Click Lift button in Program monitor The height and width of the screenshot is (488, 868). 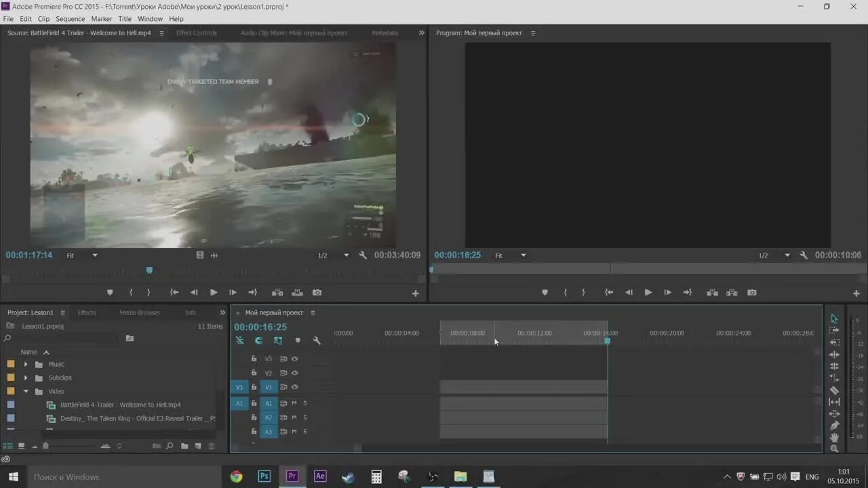click(x=712, y=293)
